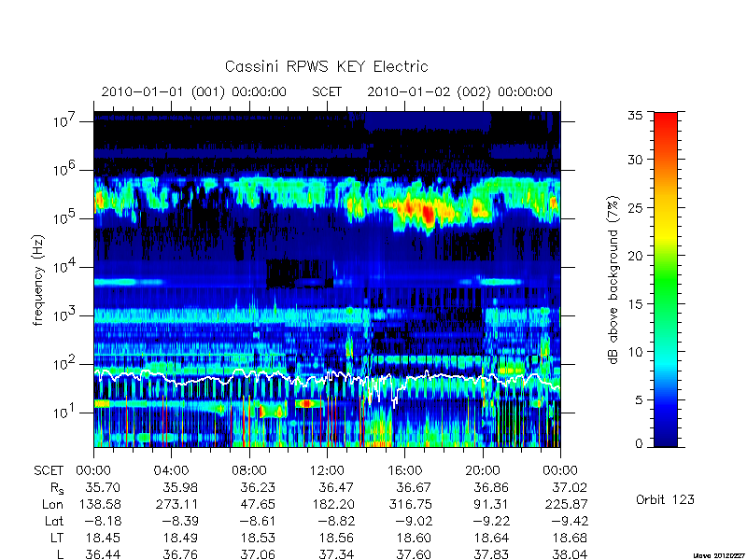Click the Lon value 316.75
The image size is (747, 560).
pyautogui.click(x=410, y=504)
